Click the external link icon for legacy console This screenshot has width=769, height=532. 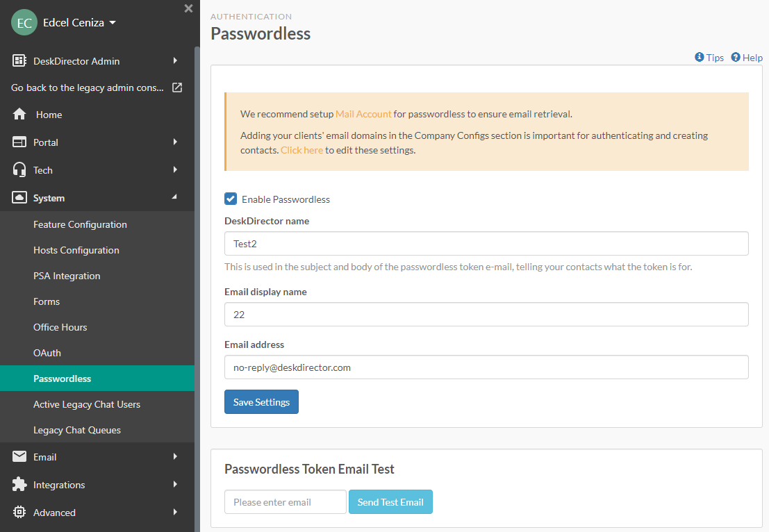[x=177, y=88]
